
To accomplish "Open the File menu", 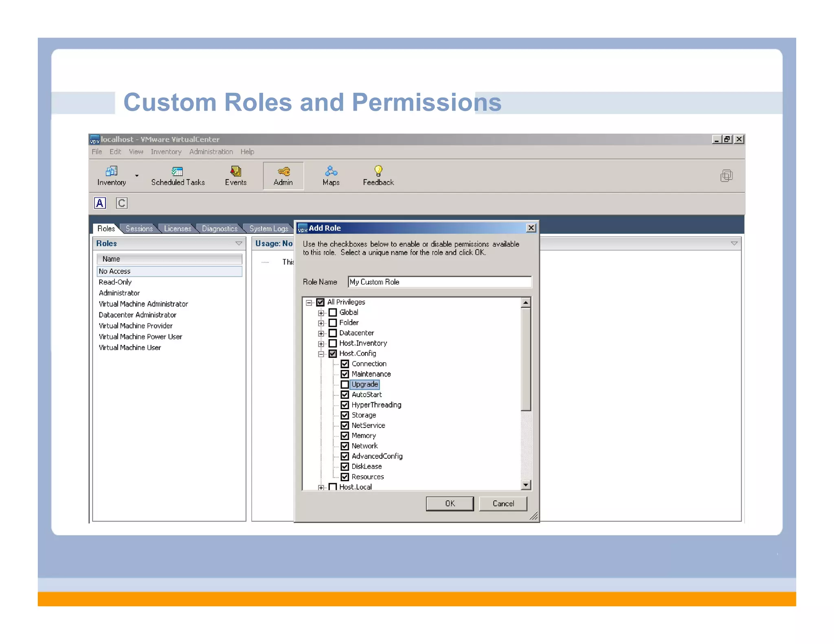I will tap(97, 152).
